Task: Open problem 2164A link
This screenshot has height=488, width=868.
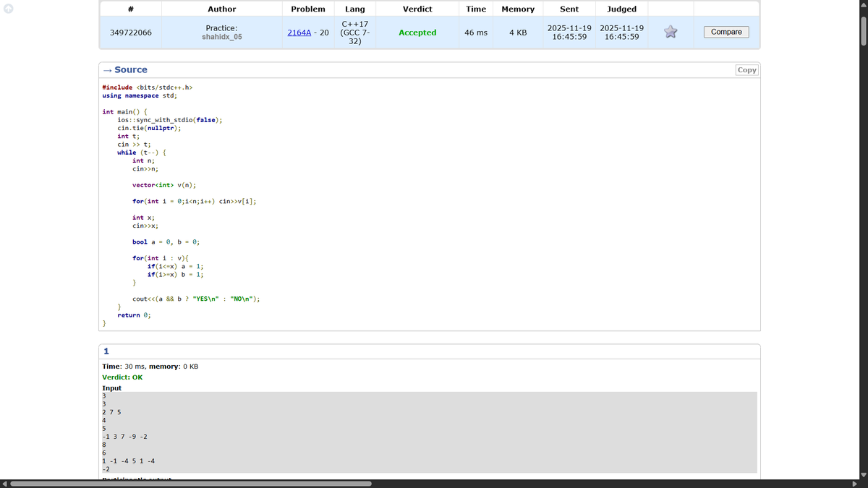Action: click(x=300, y=33)
